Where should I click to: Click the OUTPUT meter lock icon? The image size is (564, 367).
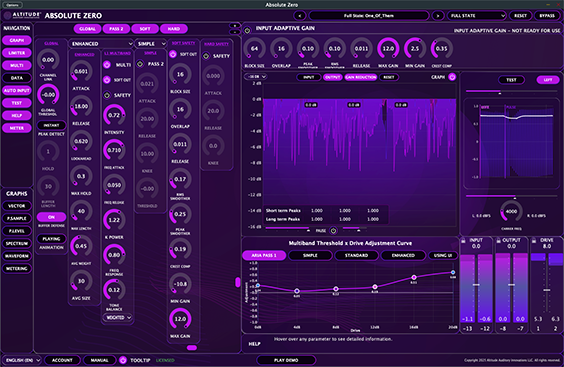click(498, 240)
